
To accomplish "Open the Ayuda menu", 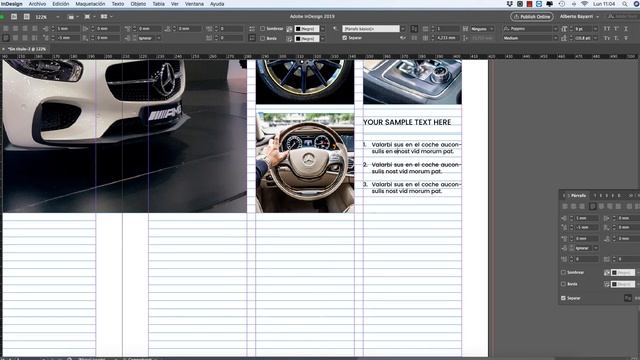I will click(217, 4).
